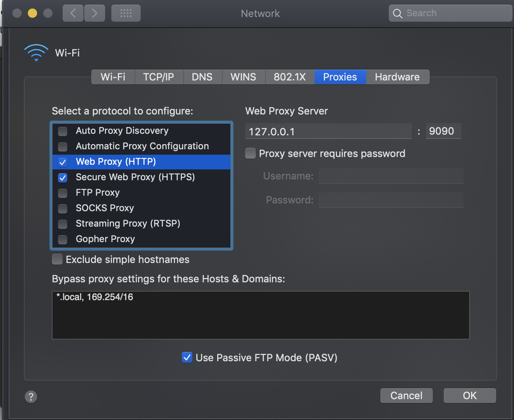Click the disabled Username field
Image resolution: width=514 pixels, height=420 pixels.
(x=391, y=176)
